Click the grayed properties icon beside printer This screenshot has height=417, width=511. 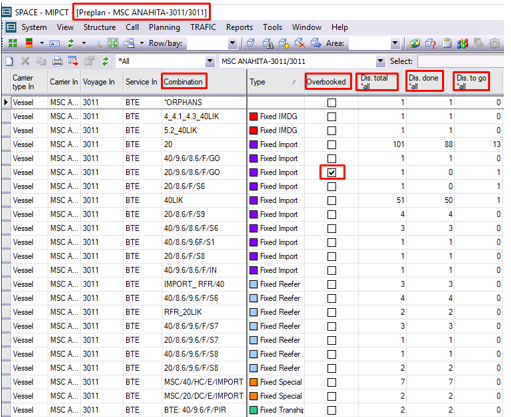point(89,61)
